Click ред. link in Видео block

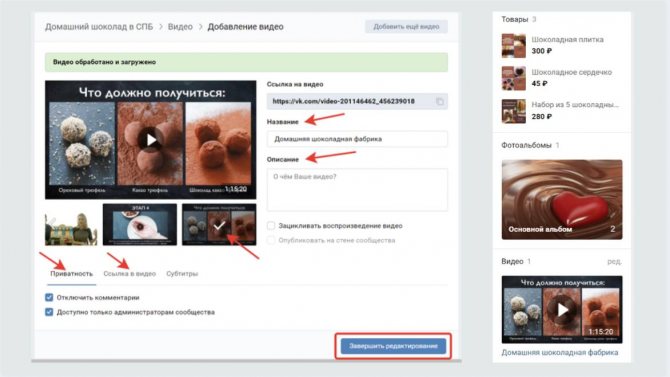click(x=614, y=261)
